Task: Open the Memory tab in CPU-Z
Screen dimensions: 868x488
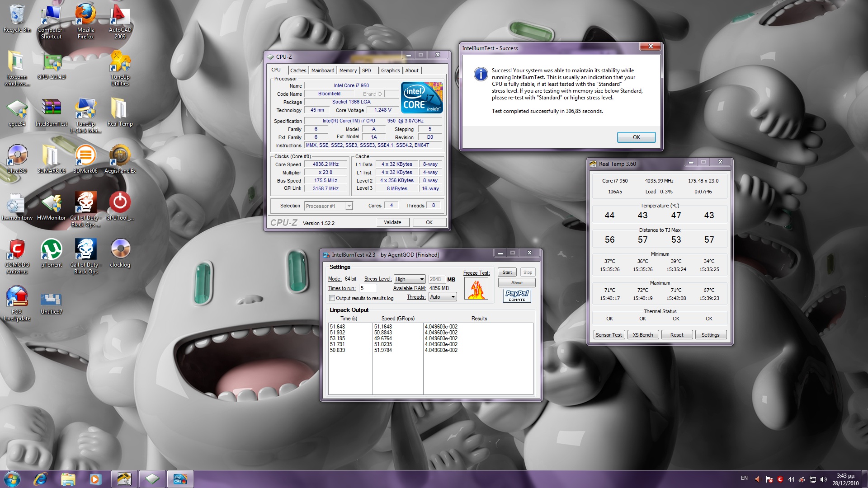Action: pyautogui.click(x=348, y=70)
